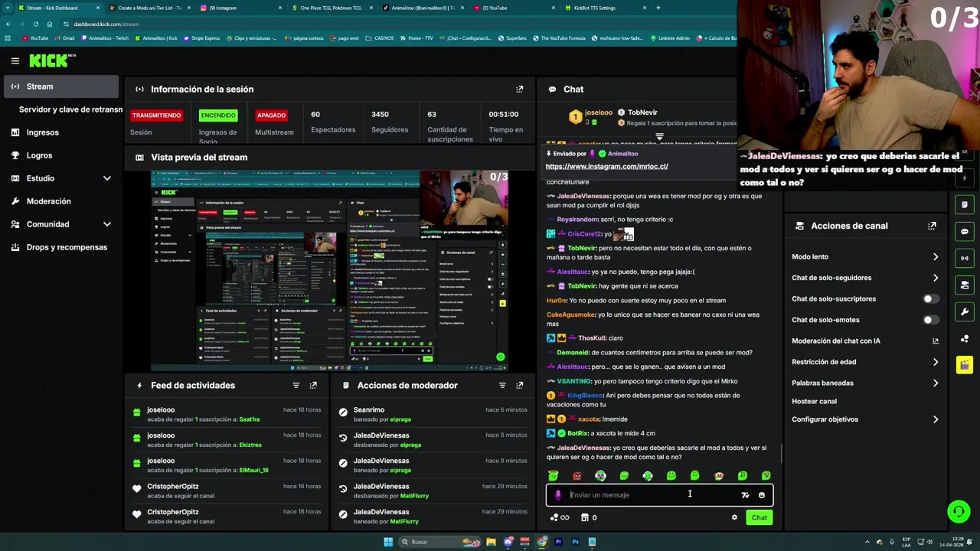Open Premiere Pro from the taskbar
This screenshot has width=980, height=551.
(x=558, y=542)
